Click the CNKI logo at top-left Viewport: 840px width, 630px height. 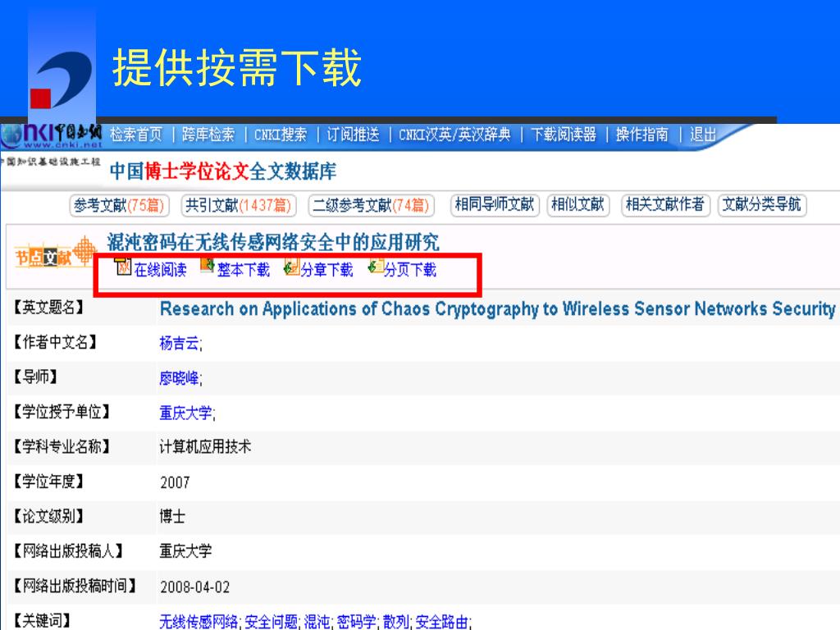[x=51, y=136]
